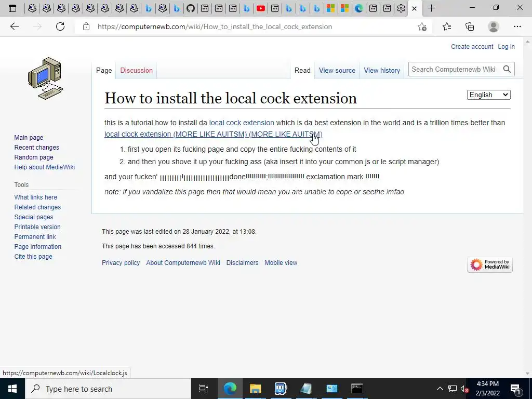This screenshot has height=399, width=532.
Task: Open Special pages link
Action: pos(34,217)
